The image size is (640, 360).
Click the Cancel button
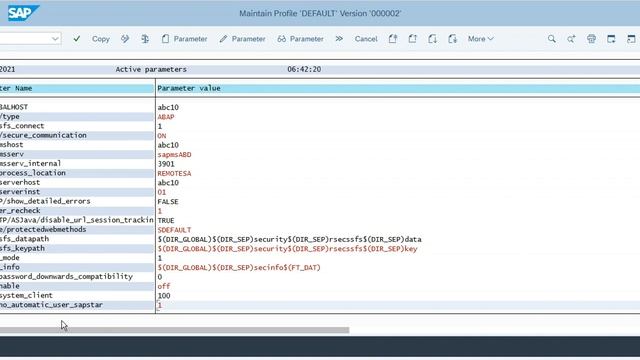366,39
